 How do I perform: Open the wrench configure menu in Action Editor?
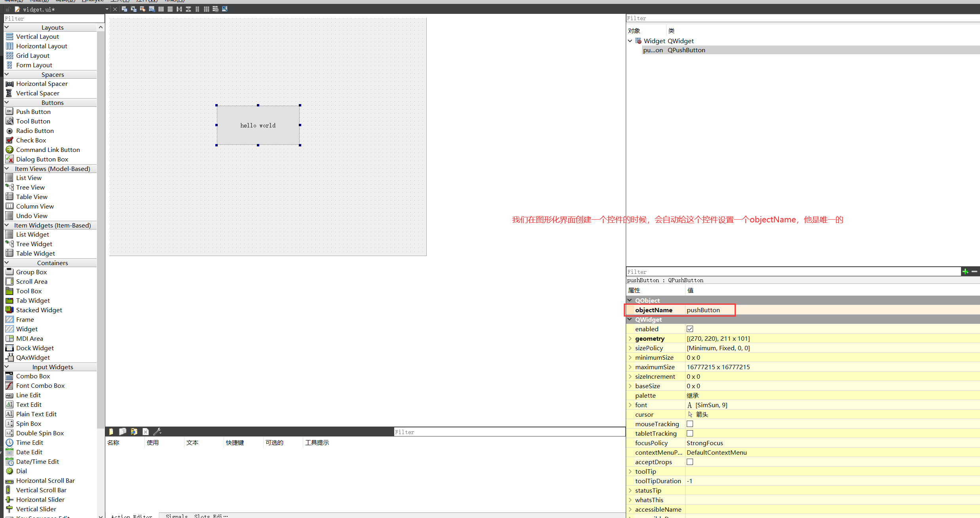(157, 431)
